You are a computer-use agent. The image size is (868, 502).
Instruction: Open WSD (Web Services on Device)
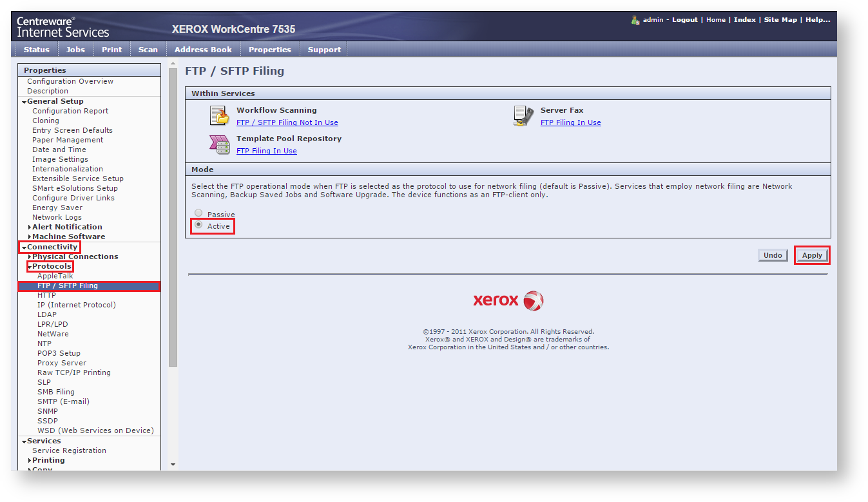pyautogui.click(x=95, y=430)
